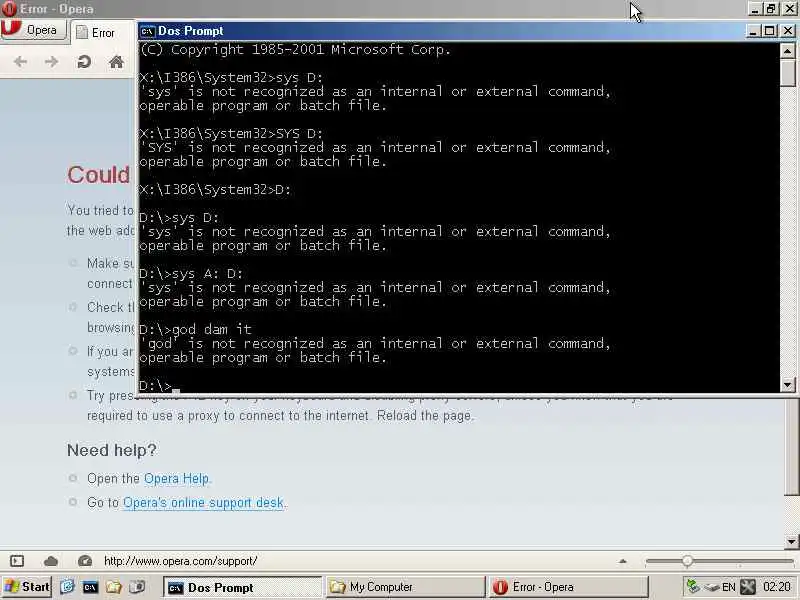Click the 02:20 clock in the tray

coord(776,587)
